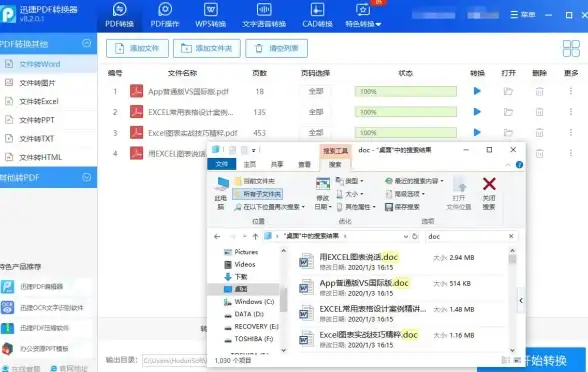Click the 清空列表 button
The image size is (588, 372).
pos(276,48)
